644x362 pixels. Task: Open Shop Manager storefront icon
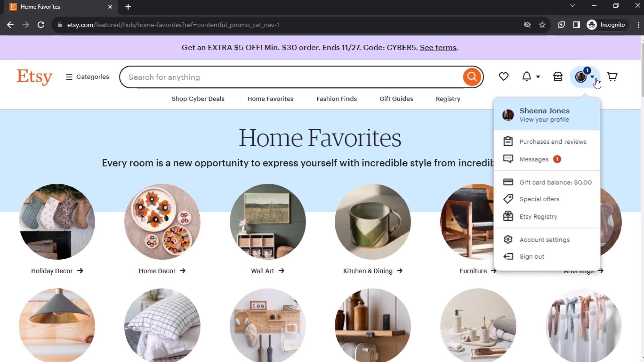558,77
